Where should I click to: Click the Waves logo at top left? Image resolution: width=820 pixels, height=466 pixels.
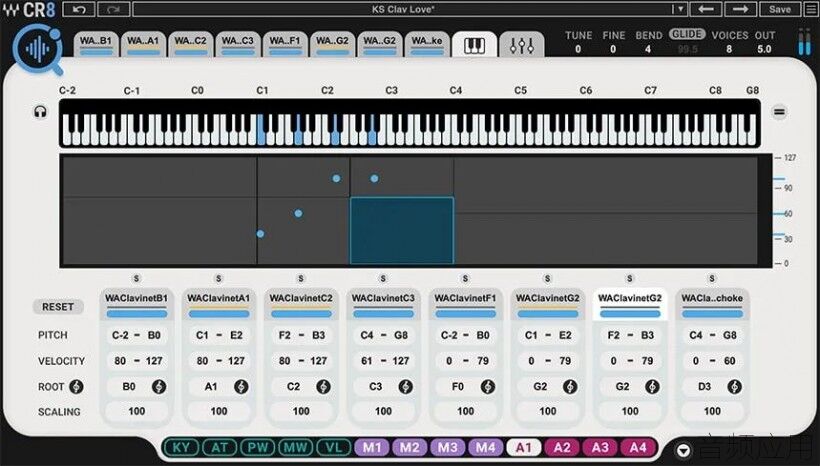pyautogui.click(x=10, y=9)
